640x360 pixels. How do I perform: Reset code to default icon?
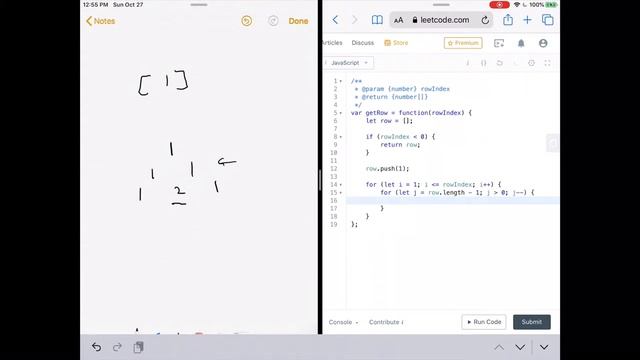[500, 63]
